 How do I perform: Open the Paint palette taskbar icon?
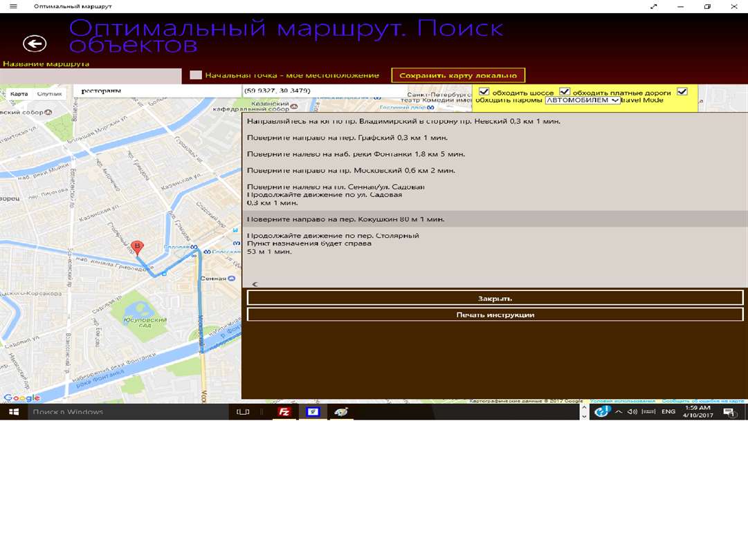pos(340,412)
